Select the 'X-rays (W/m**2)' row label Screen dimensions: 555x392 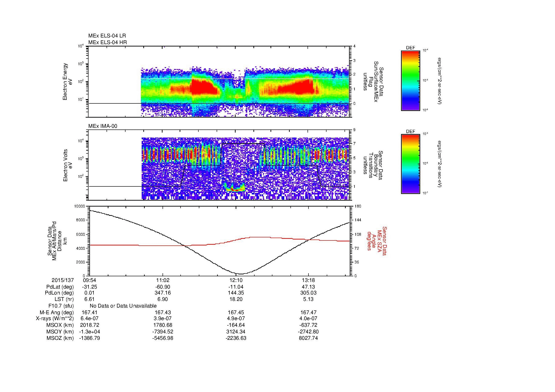tap(55, 318)
